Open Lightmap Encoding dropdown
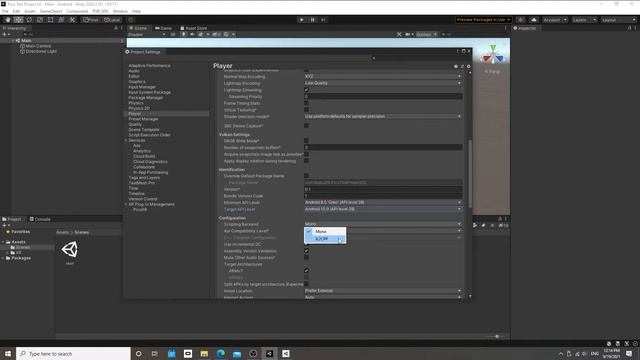The width and height of the screenshot is (640, 360). [383, 83]
